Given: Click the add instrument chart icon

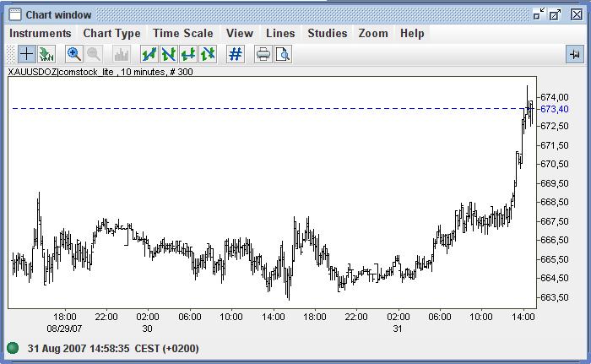Looking at the screenshot, I should click(46, 54).
